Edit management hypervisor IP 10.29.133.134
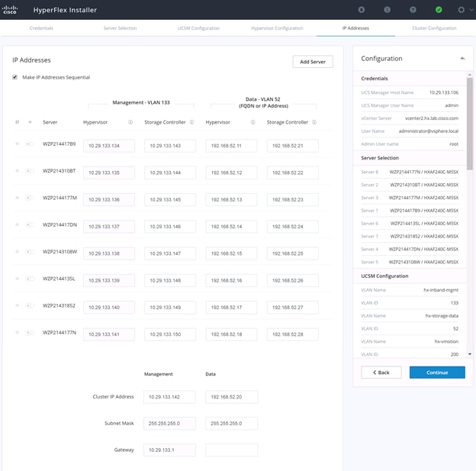 (109, 146)
